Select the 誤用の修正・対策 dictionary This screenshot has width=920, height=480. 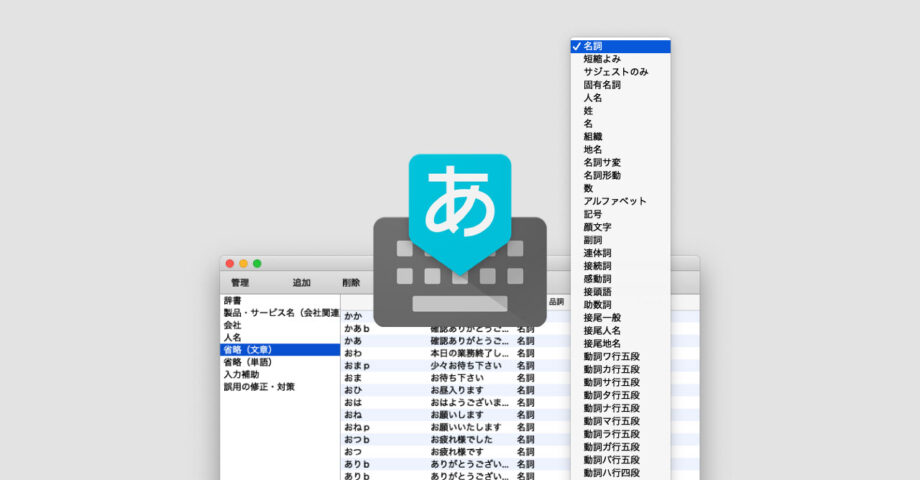(259, 387)
